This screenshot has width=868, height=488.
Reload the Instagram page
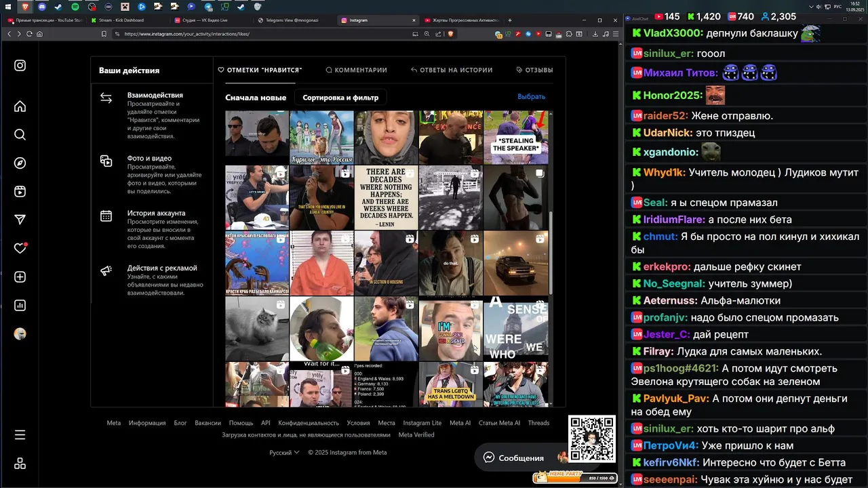pyautogui.click(x=29, y=34)
